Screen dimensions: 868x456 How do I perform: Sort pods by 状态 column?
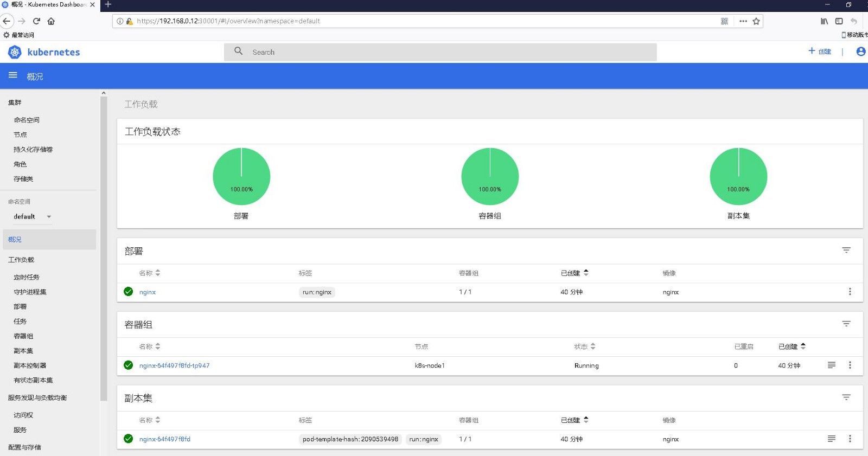pos(585,346)
